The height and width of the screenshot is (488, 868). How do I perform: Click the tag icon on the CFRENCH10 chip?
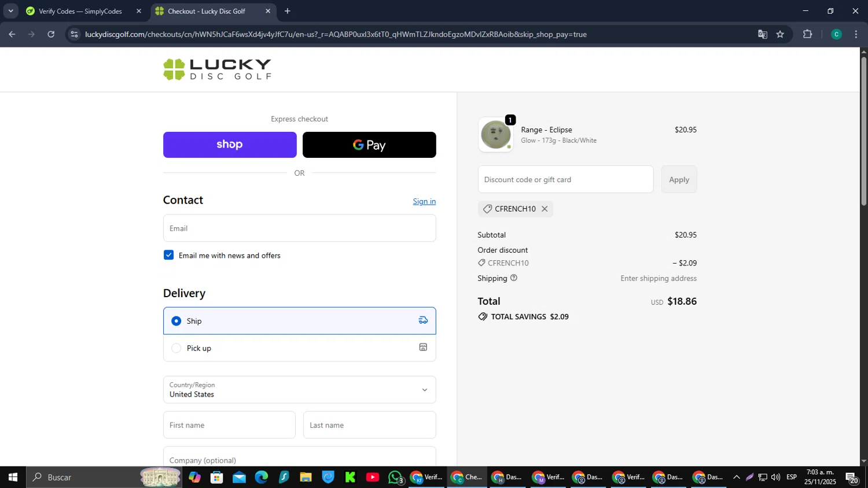[x=487, y=209]
